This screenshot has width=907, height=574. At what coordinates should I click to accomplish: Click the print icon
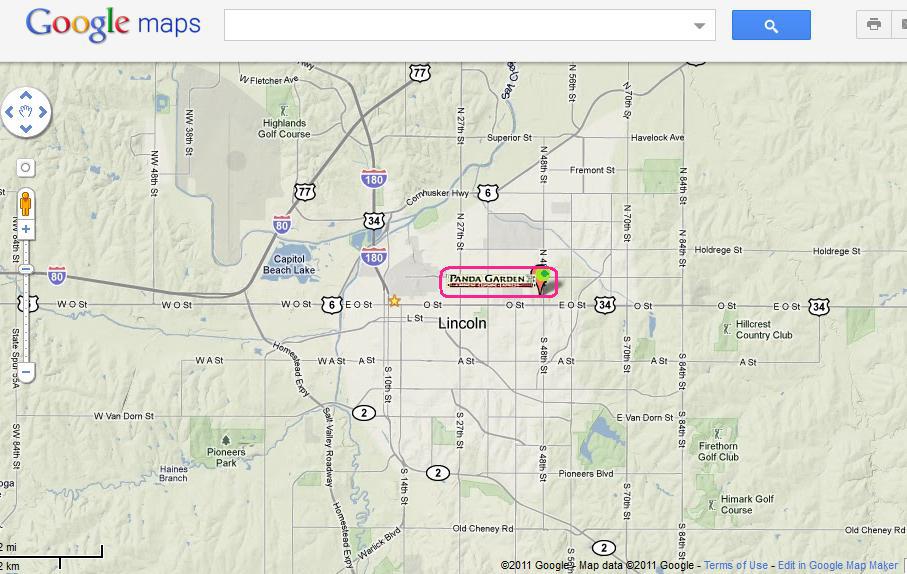[873, 25]
